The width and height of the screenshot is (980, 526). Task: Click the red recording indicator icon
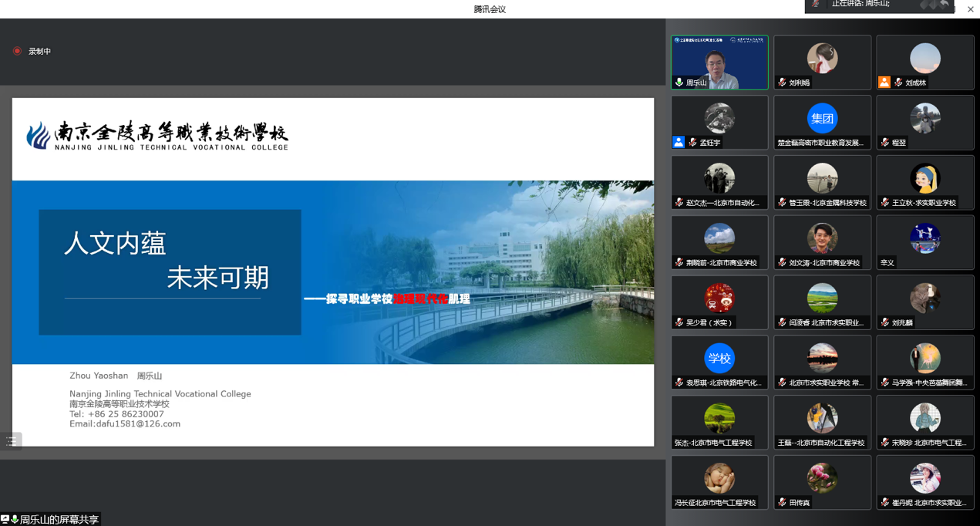[x=17, y=51]
